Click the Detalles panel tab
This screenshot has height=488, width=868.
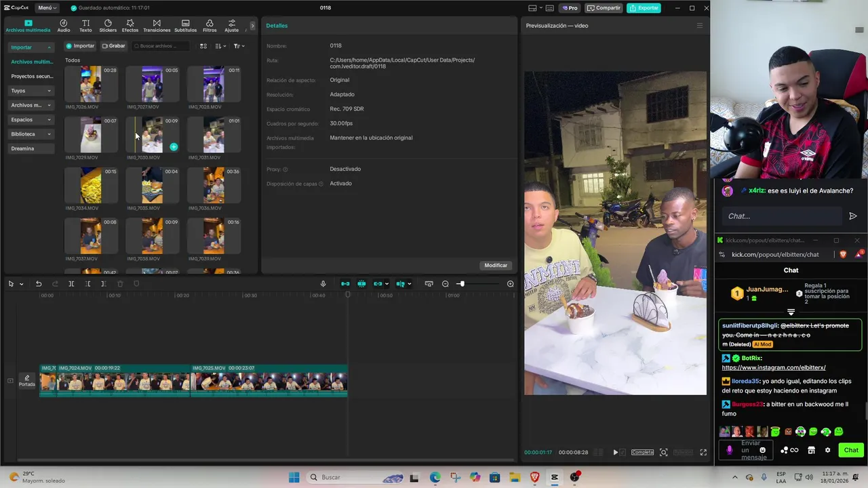(x=277, y=26)
